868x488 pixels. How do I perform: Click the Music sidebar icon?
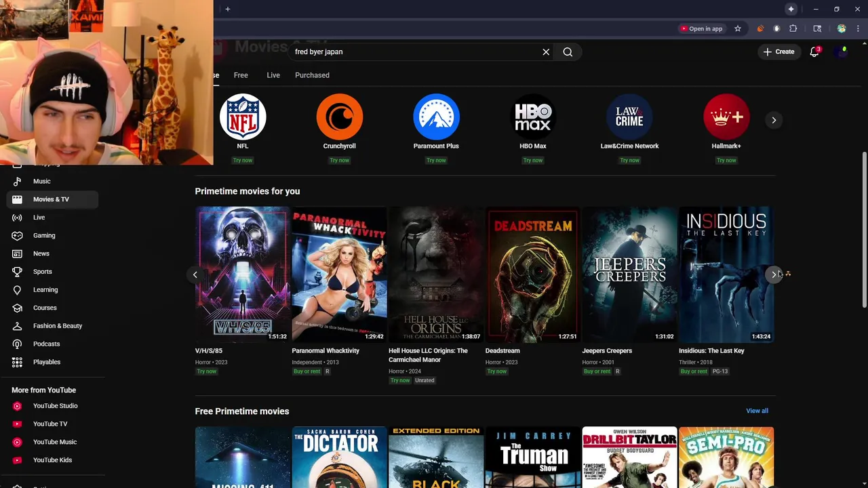tap(17, 181)
